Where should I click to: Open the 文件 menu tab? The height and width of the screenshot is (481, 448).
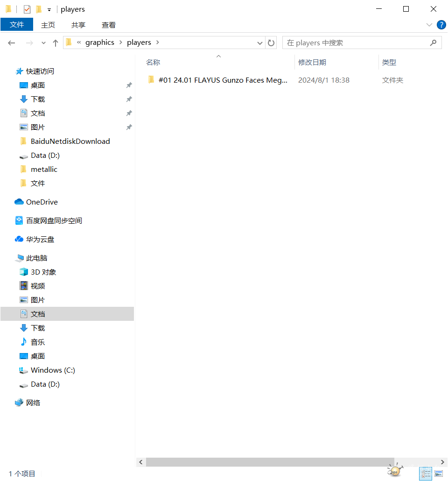point(17,25)
